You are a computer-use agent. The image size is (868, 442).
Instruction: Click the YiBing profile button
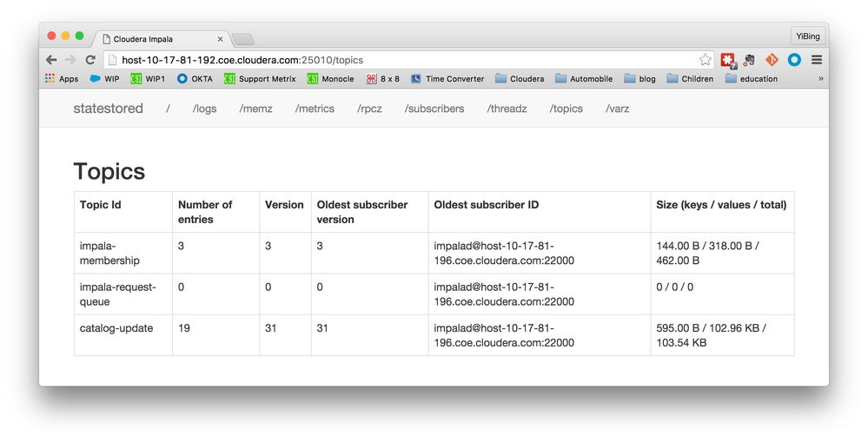click(807, 36)
